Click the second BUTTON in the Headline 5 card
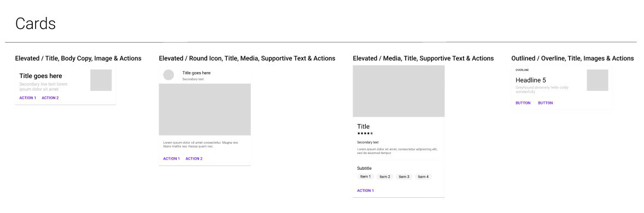The image size is (644, 213). [546, 103]
